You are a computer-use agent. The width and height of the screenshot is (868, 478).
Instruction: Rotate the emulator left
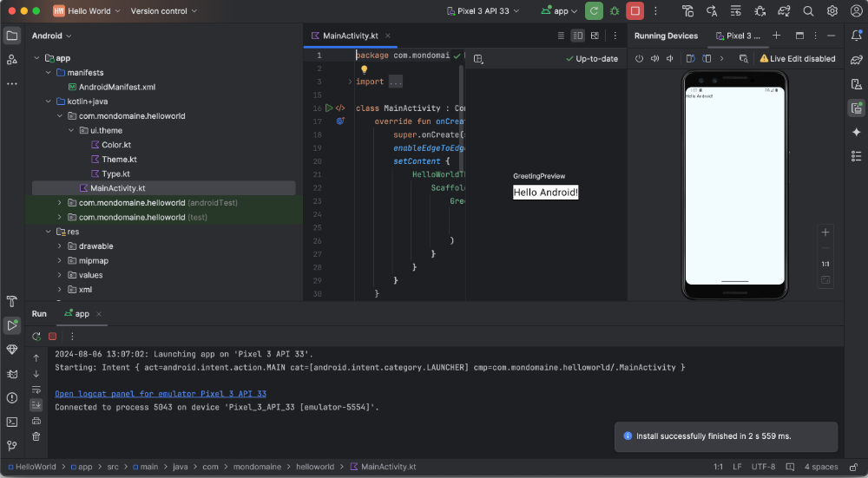(690, 59)
